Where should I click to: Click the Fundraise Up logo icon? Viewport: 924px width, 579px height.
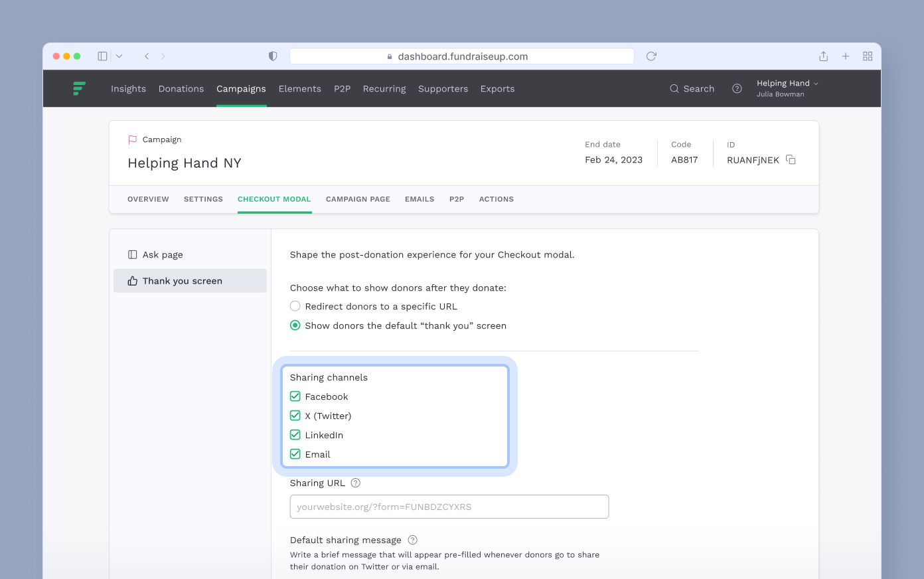pyautogui.click(x=79, y=88)
